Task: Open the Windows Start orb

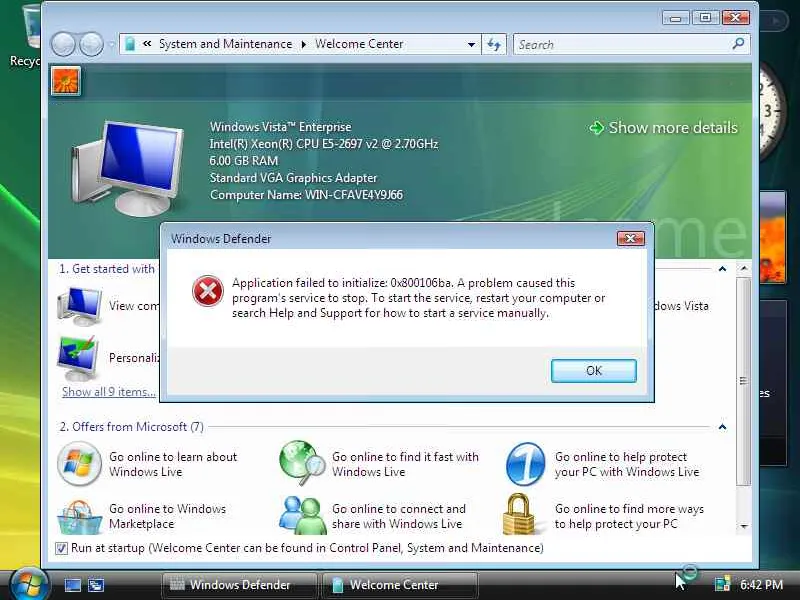Action: (29, 583)
